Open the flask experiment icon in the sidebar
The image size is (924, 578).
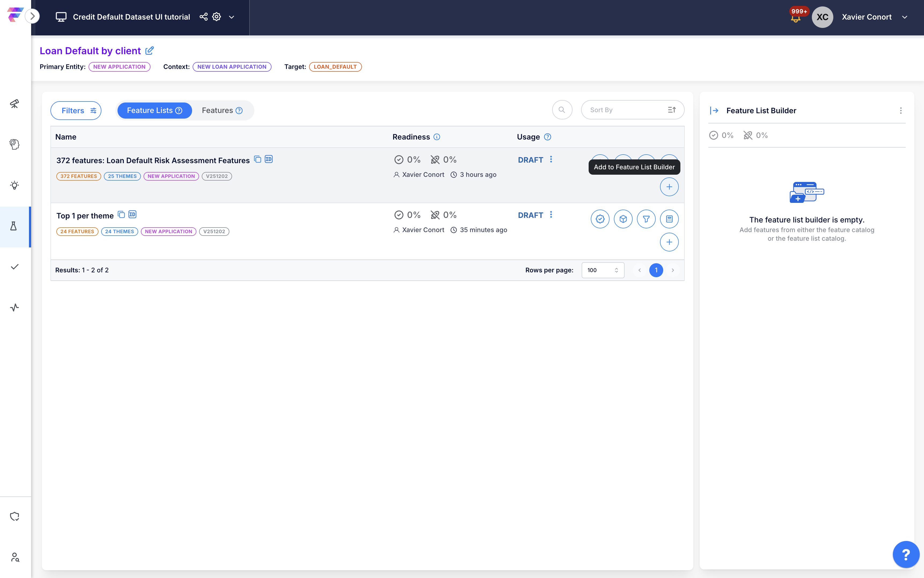tap(14, 226)
